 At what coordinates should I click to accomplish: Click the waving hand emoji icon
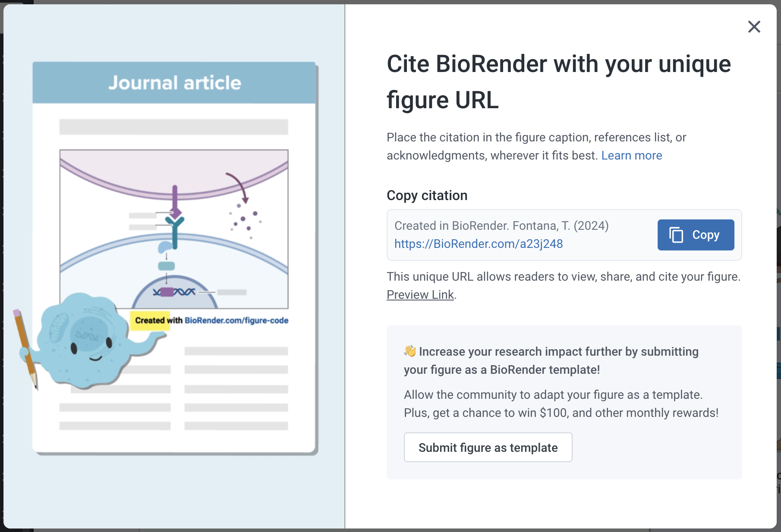click(x=410, y=351)
